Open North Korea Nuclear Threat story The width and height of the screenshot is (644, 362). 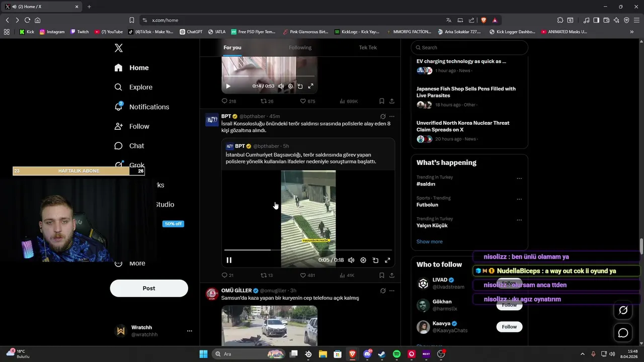(463, 126)
